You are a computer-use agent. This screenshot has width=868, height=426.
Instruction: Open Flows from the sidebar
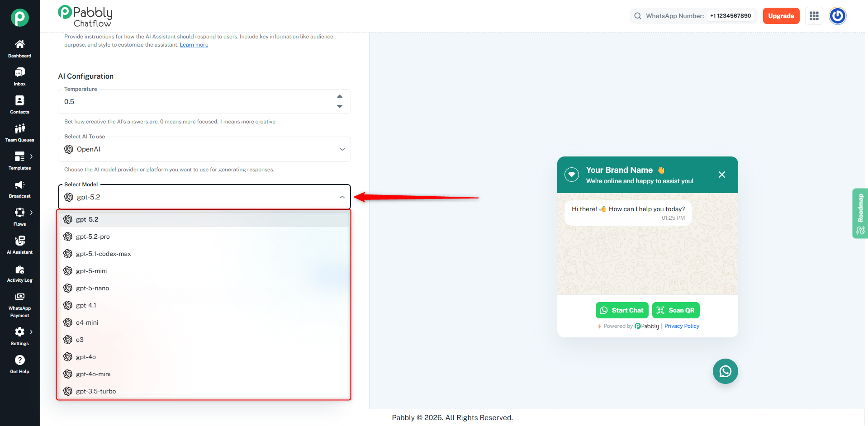point(19,217)
